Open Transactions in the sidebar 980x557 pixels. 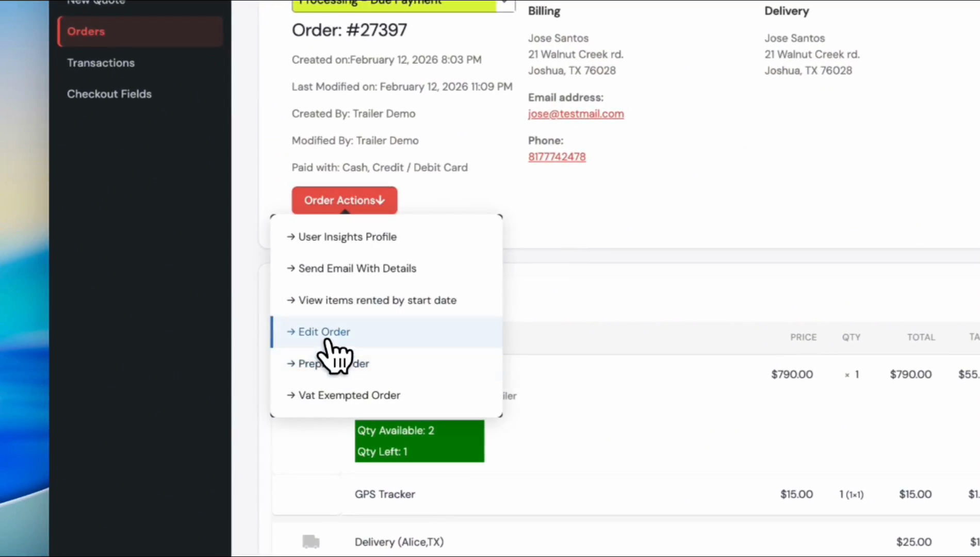101,63
